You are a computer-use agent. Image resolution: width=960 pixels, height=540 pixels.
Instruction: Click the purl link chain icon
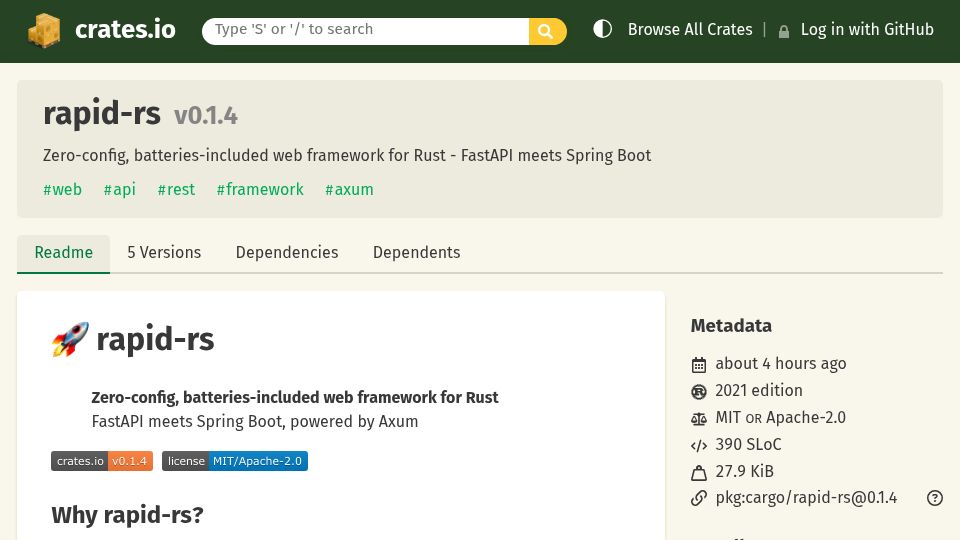(x=699, y=498)
